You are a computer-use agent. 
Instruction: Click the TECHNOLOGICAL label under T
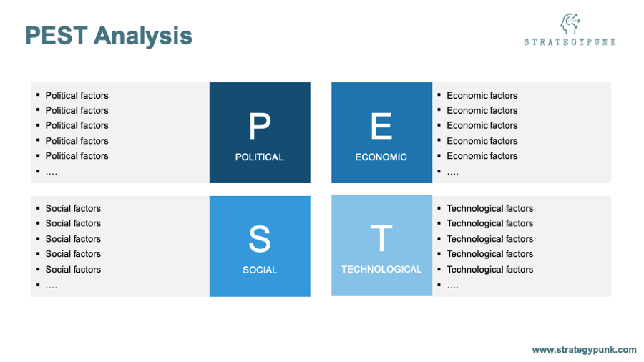pos(381,269)
